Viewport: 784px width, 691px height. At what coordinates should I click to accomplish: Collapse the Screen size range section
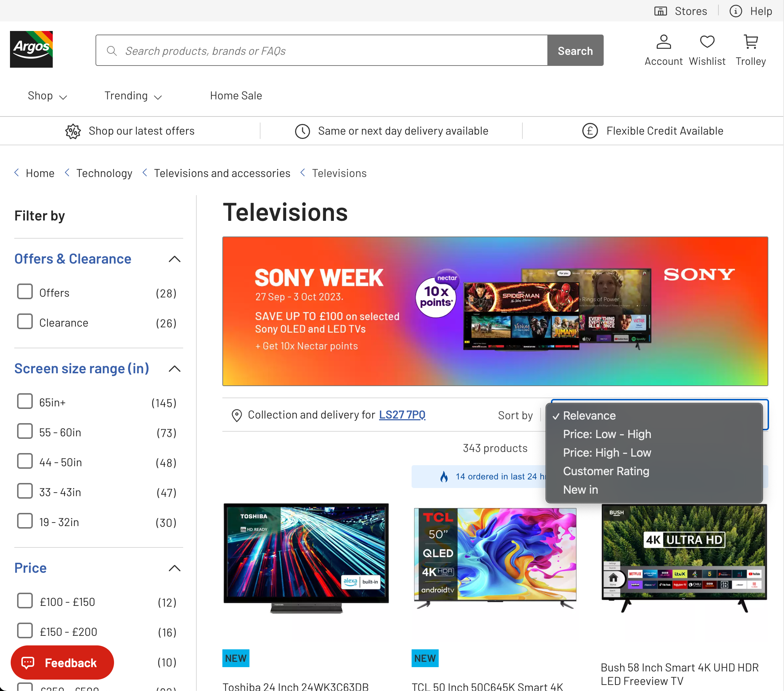[x=175, y=369]
